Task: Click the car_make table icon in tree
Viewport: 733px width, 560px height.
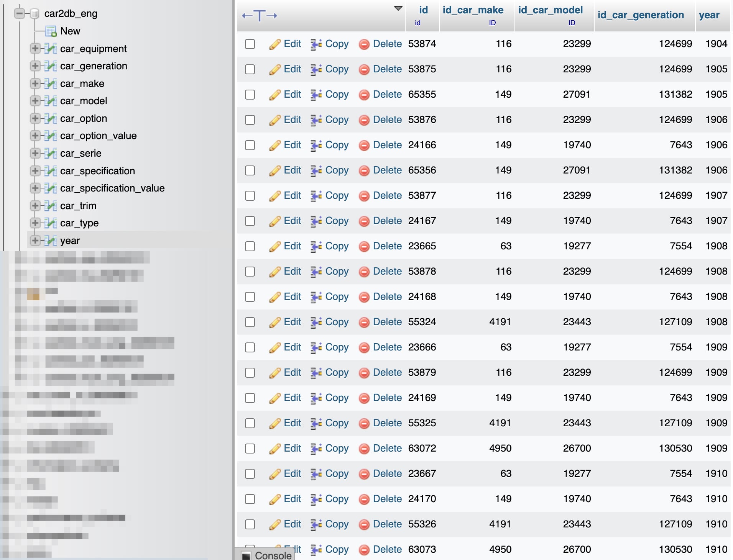Action: (x=51, y=84)
